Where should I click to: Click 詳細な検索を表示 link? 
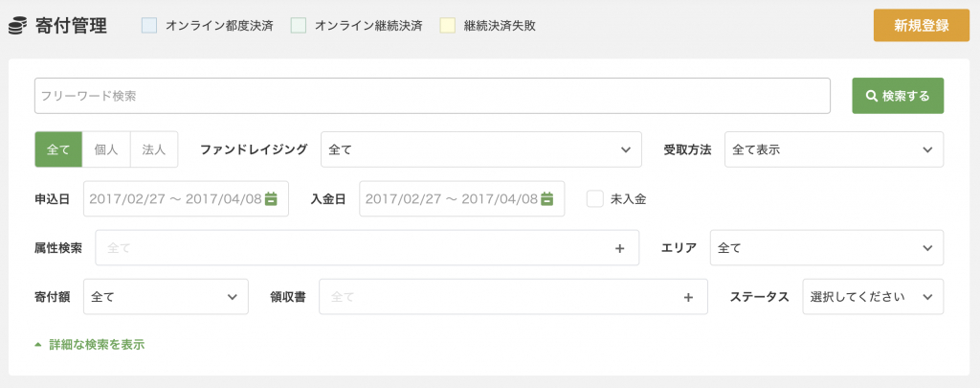[97, 345]
